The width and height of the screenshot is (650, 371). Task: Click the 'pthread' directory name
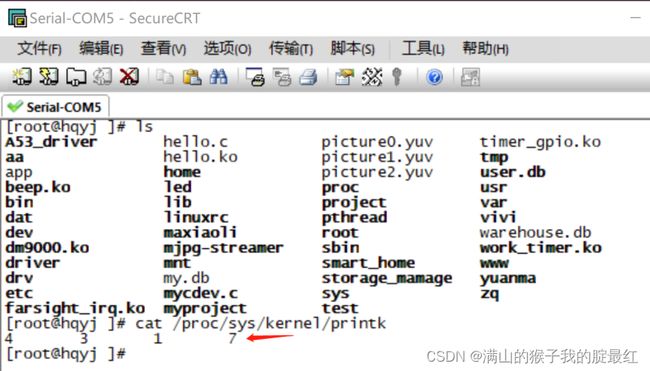click(x=354, y=217)
